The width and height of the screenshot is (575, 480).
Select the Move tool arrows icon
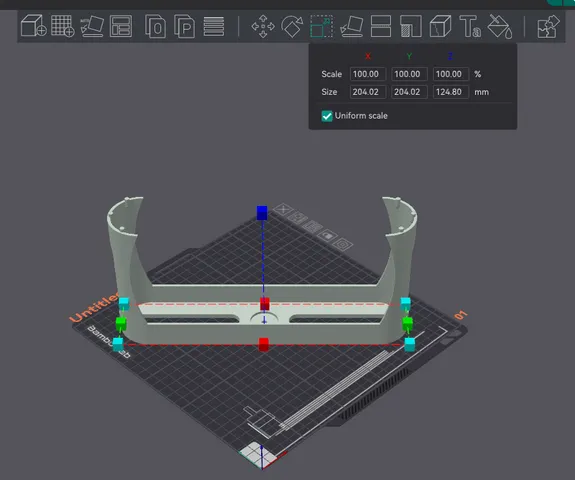[x=263, y=26]
